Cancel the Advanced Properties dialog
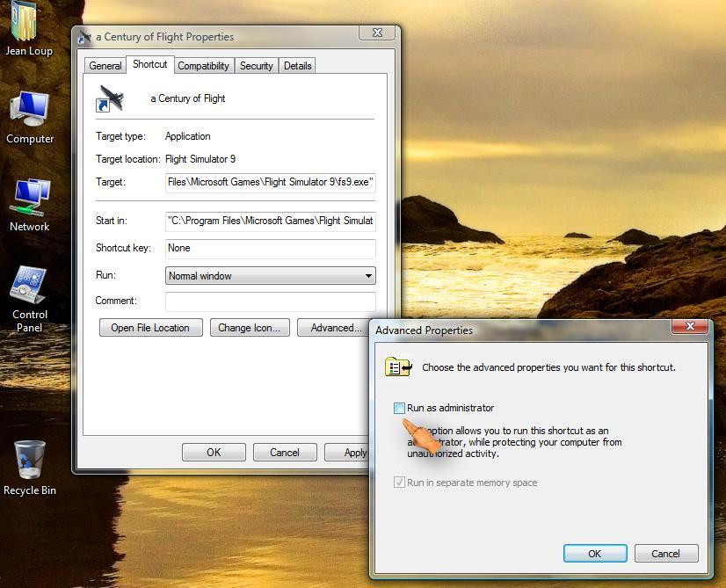 point(666,554)
